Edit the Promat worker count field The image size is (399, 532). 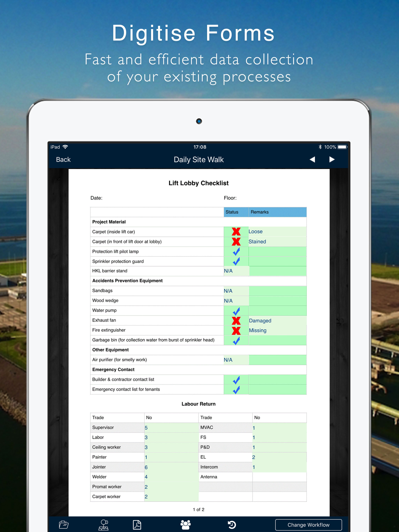171,487
